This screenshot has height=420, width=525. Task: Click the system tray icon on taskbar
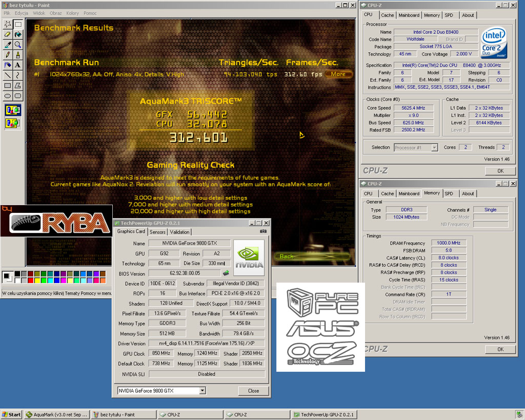[519, 415]
